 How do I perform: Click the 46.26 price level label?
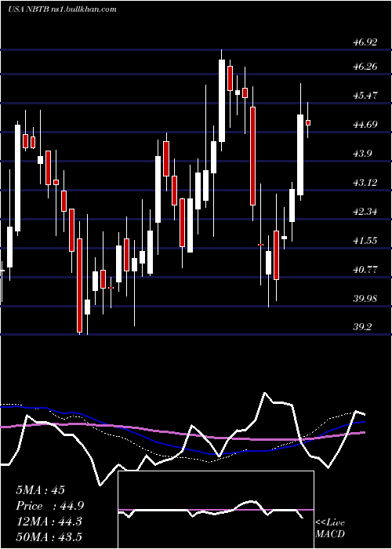point(366,66)
